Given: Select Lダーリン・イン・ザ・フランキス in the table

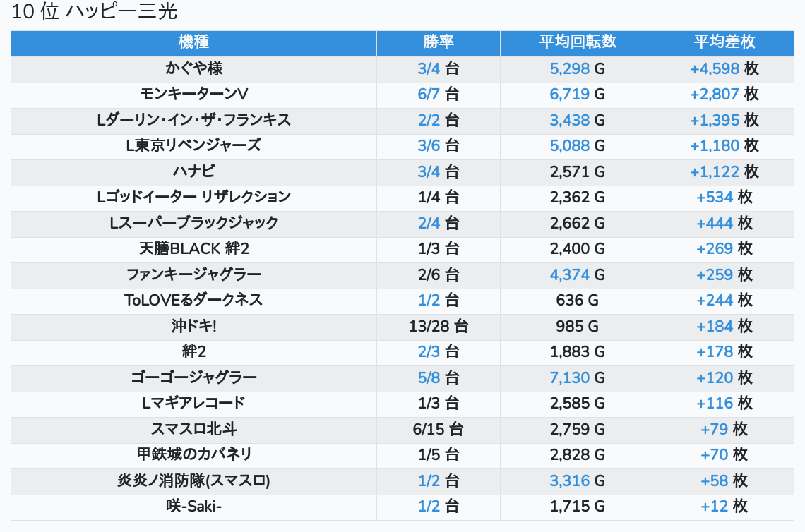Looking at the screenshot, I should [193, 120].
